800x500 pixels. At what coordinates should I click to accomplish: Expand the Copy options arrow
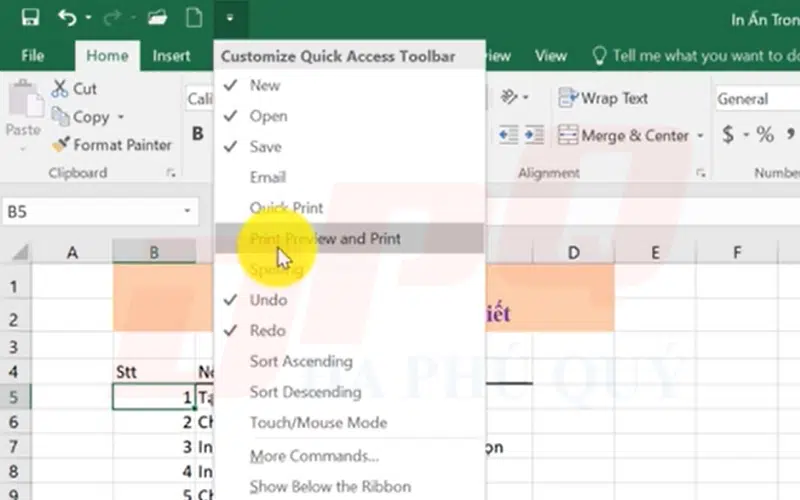coord(121,117)
